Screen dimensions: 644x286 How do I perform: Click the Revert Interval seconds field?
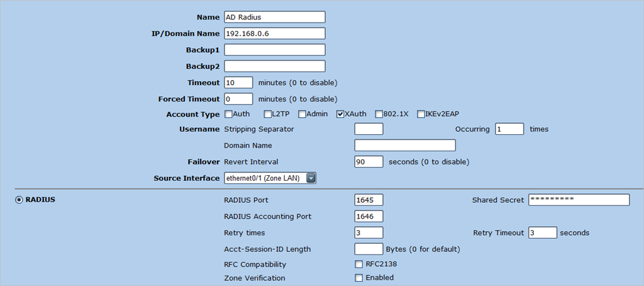coord(369,162)
